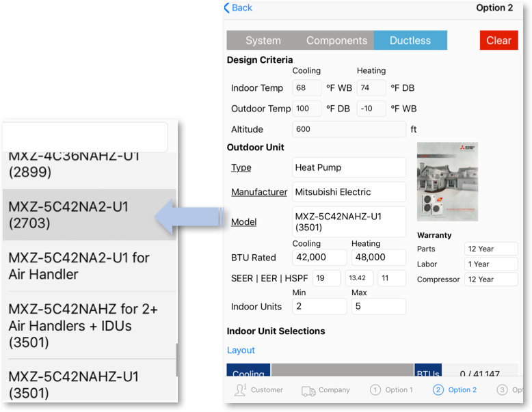532x412 pixels.
Task: Choose MXZ-5C42NAHZ for 2+ Air Handlers + IDUs
Action: coord(89,325)
